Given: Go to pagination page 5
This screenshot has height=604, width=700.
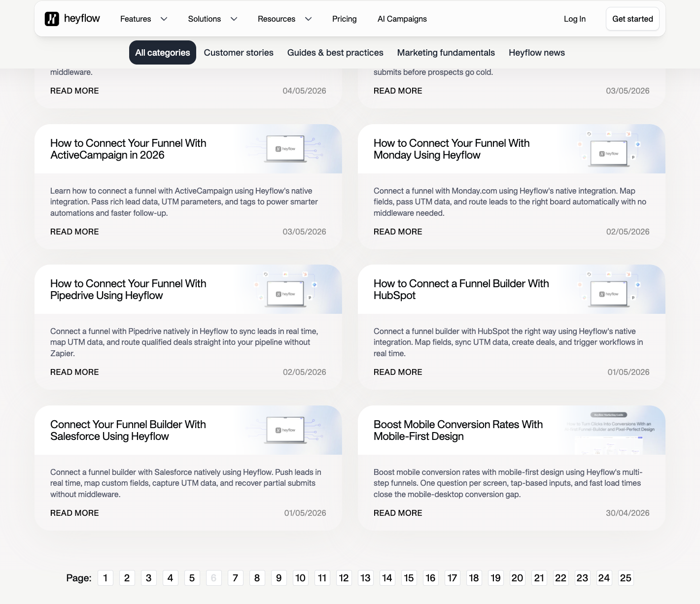Looking at the screenshot, I should (x=192, y=578).
